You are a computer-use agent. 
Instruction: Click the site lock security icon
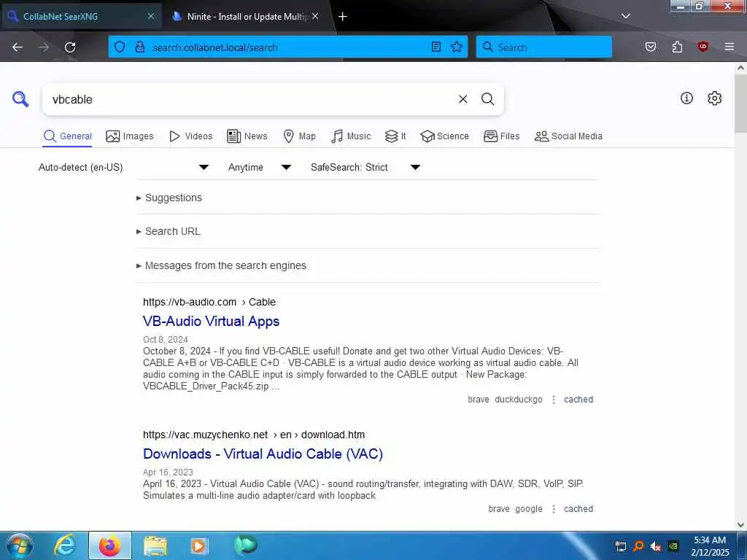coord(139,47)
